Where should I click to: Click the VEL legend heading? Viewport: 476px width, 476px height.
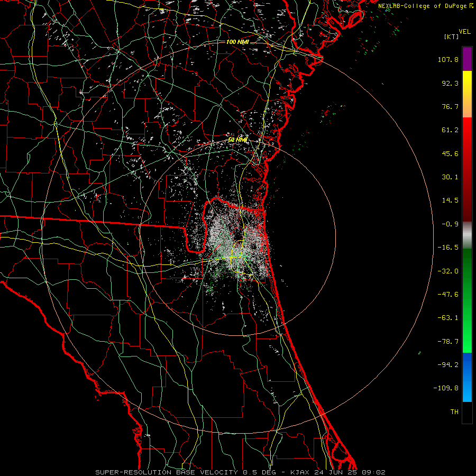click(465, 32)
